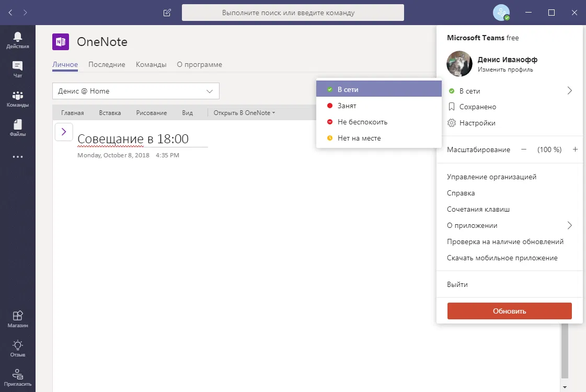Open the Главная ribbon tab
The image size is (586, 392).
tap(73, 113)
